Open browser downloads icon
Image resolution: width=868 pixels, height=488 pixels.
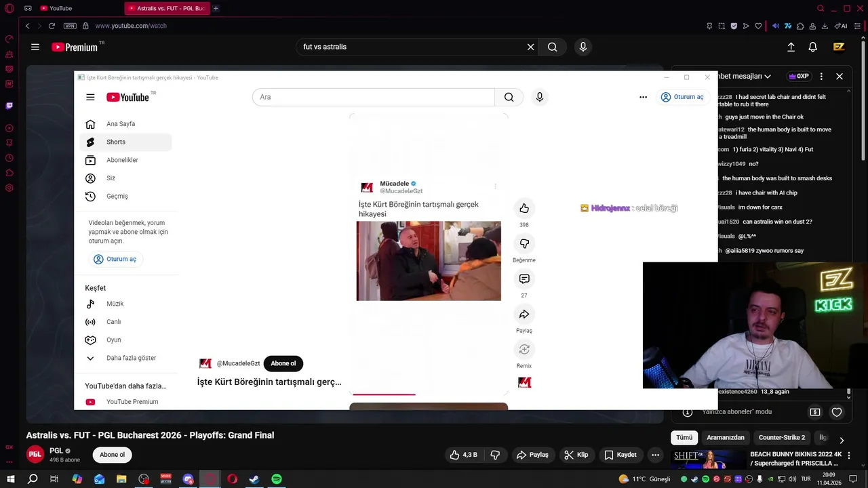[825, 26]
